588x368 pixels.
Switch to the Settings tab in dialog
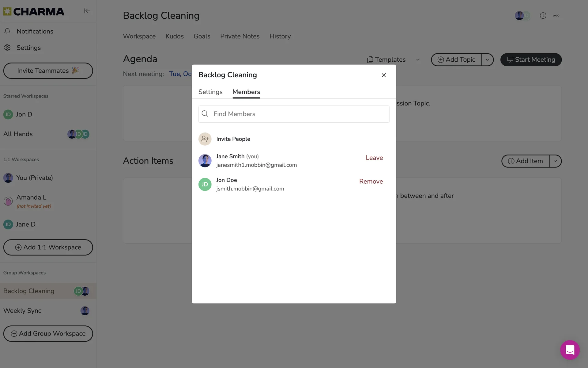[x=210, y=92]
